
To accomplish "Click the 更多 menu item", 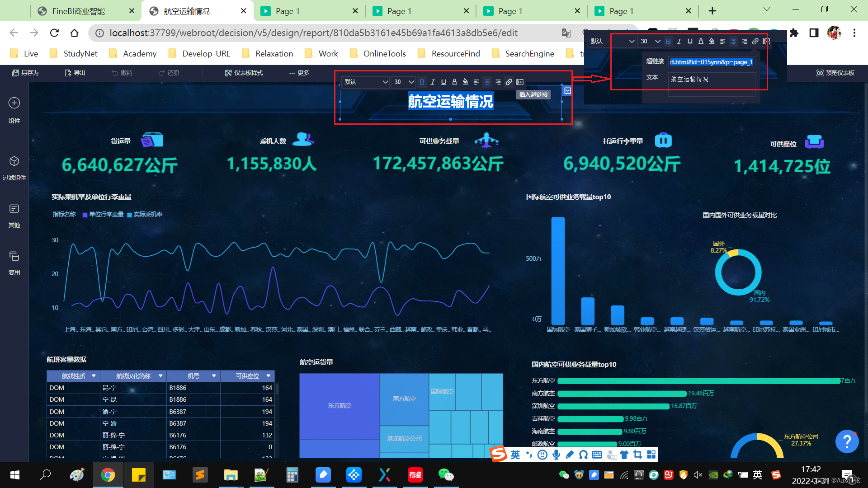I will click(x=298, y=73).
